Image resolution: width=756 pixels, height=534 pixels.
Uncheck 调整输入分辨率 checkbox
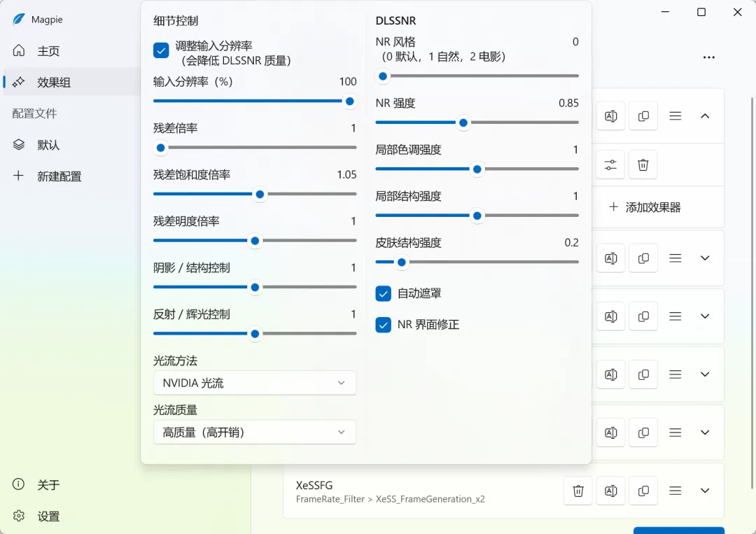[161, 50]
